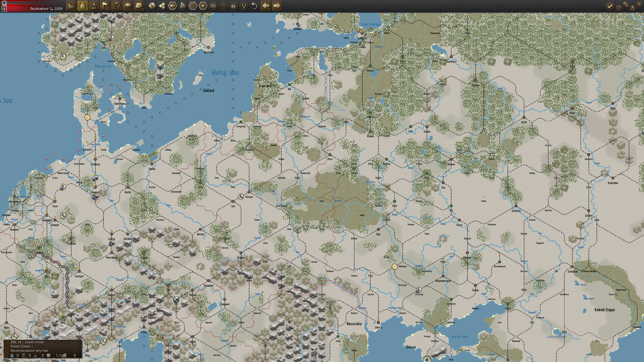Open the naval ship panel
The width and height of the screenshot is (644, 362).
(x=83, y=6)
